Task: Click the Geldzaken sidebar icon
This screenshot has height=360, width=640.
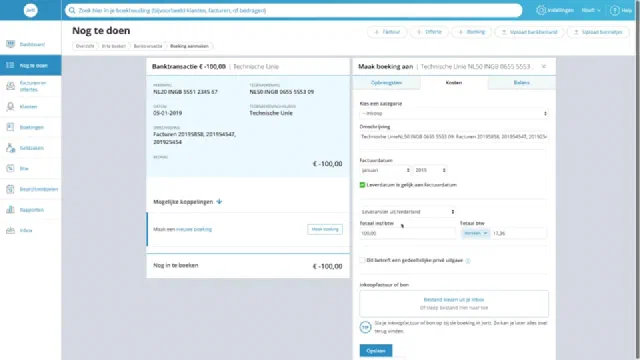Action: [11, 148]
